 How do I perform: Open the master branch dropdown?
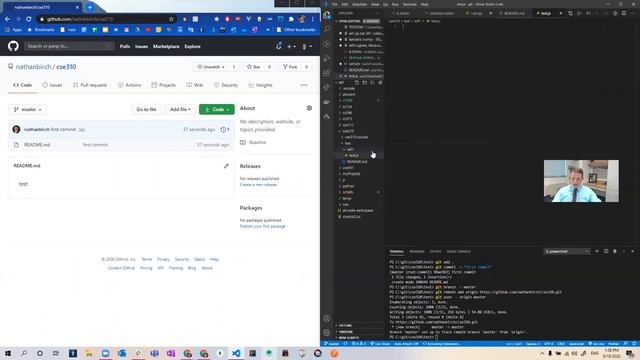[27, 109]
